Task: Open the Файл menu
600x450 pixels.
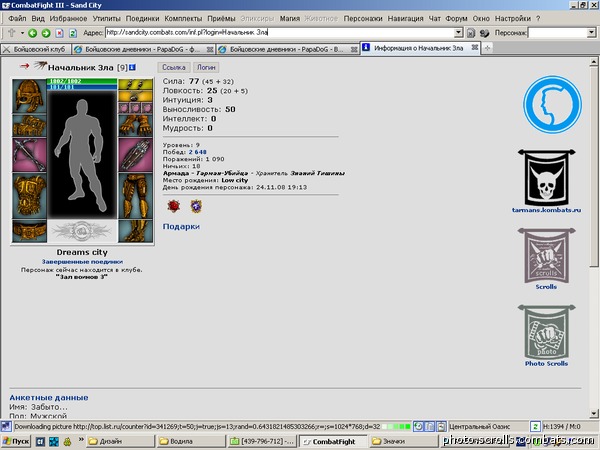Action: click(17, 18)
